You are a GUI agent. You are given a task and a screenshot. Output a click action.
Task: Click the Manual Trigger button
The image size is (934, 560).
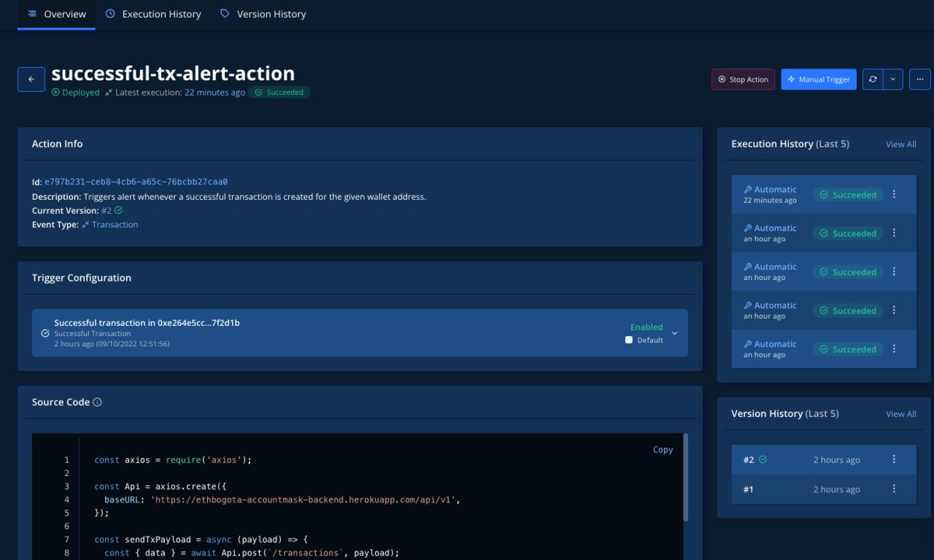click(x=819, y=79)
